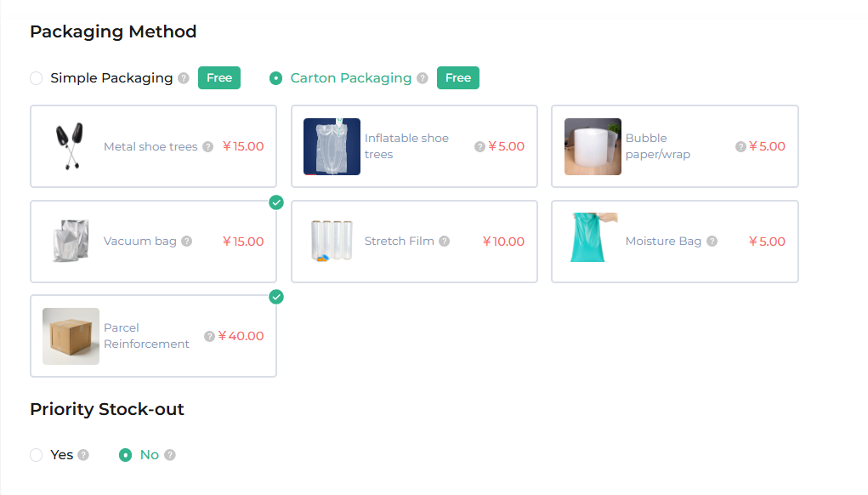Click help icon for Parcel Reinforcement
This screenshot has height=495, width=868.
209,336
